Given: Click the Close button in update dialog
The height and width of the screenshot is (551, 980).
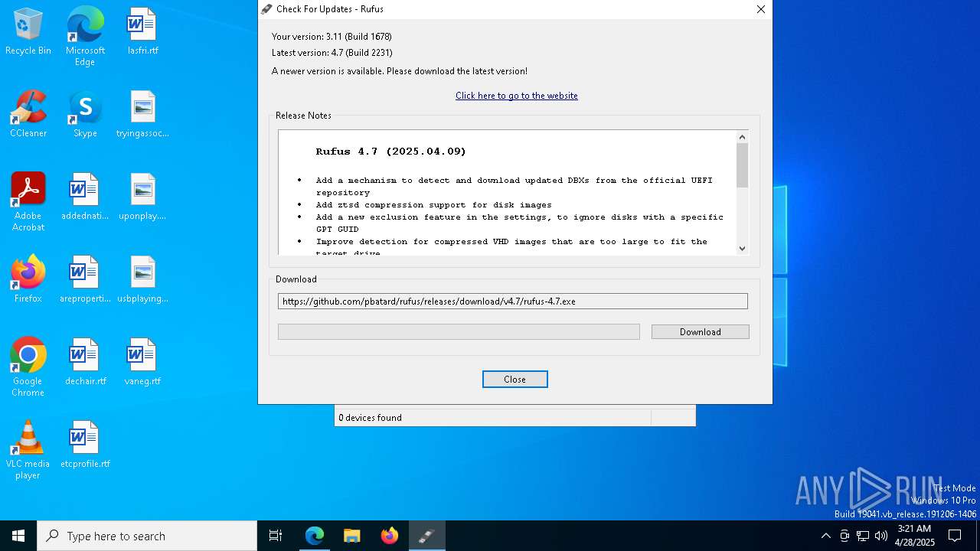Looking at the screenshot, I should click(515, 380).
